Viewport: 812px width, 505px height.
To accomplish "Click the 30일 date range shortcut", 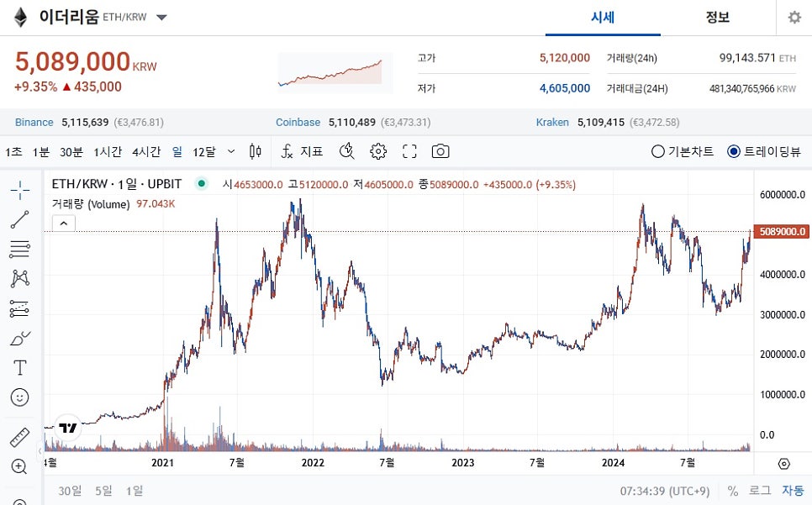I will pos(71,490).
